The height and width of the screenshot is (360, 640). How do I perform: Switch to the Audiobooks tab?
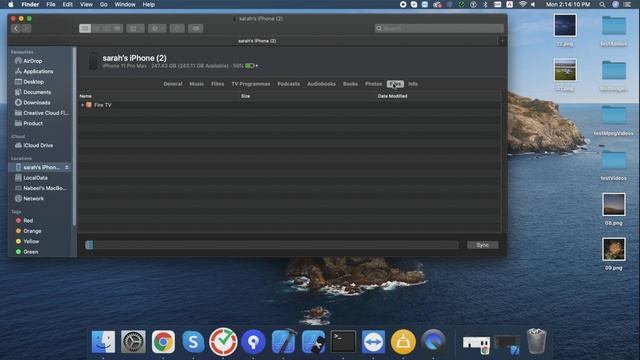[x=321, y=84]
